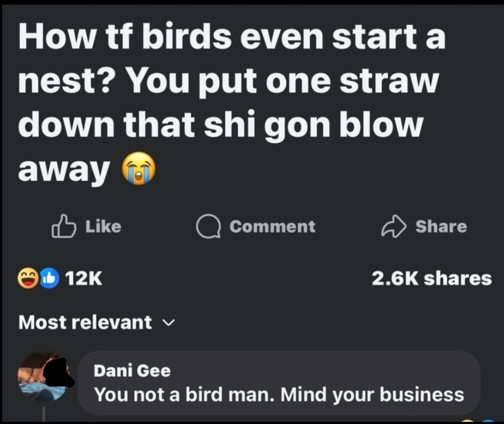Open the Haha laughing reaction emoji
Viewport: 504px width, 424px height.
(28, 279)
